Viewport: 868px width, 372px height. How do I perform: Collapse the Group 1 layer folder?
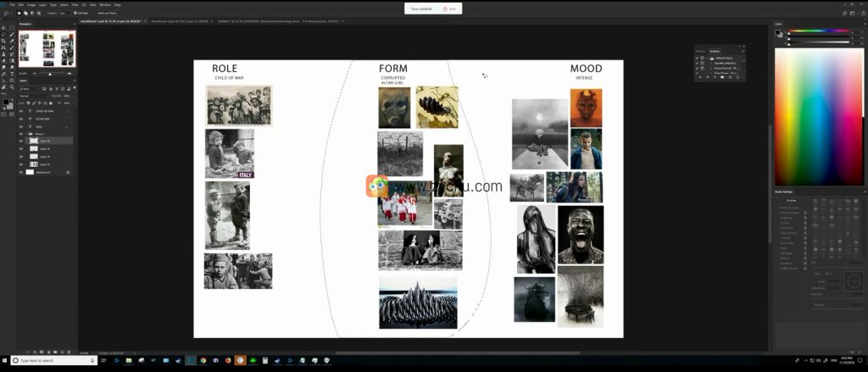(x=28, y=134)
